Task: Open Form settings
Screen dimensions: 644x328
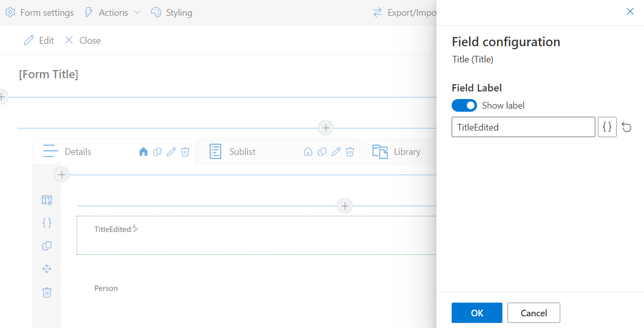Action: [40, 13]
